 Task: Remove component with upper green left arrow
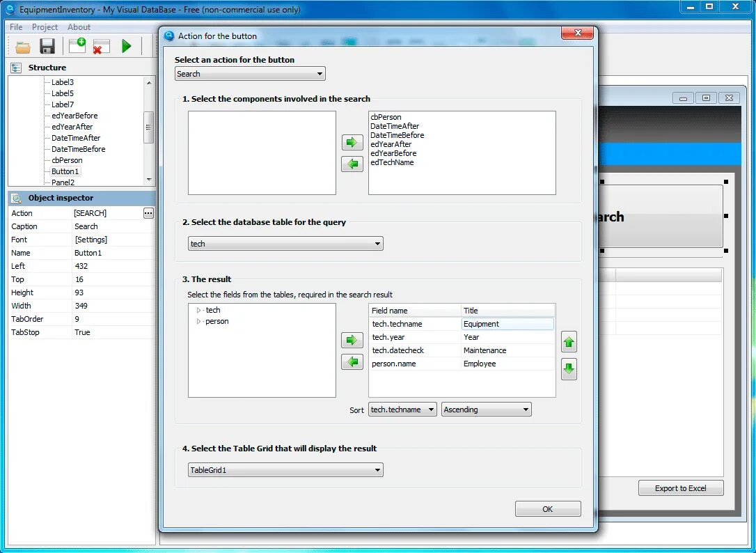pyautogui.click(x=352, y=164)
